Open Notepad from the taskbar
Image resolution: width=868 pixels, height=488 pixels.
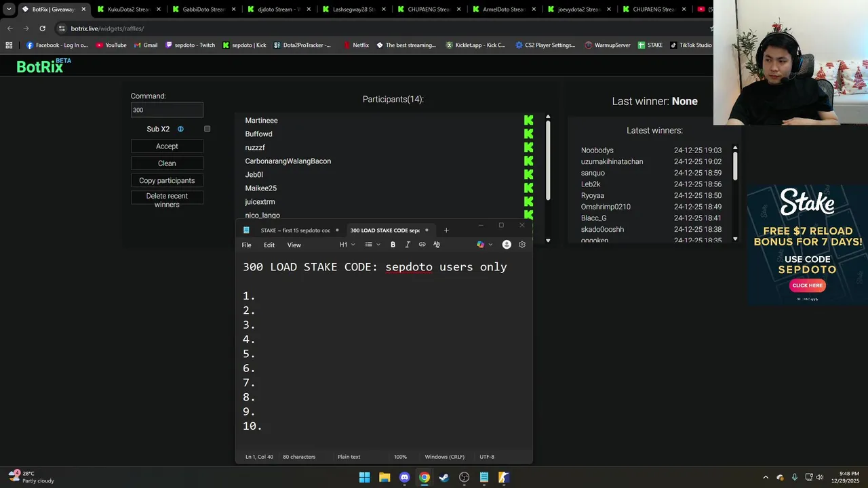(484, 477)
